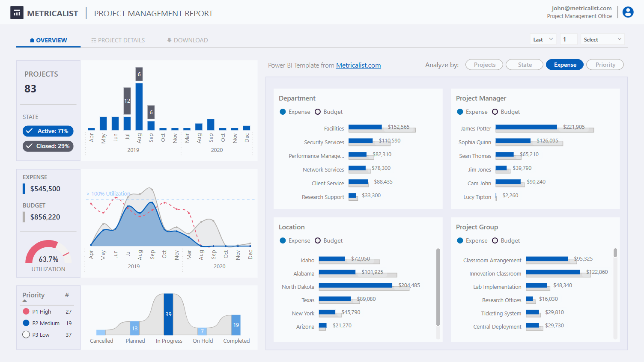644x362 pixels.
Task: Click the Metricalist logo icon
Action: pos(17,13)
